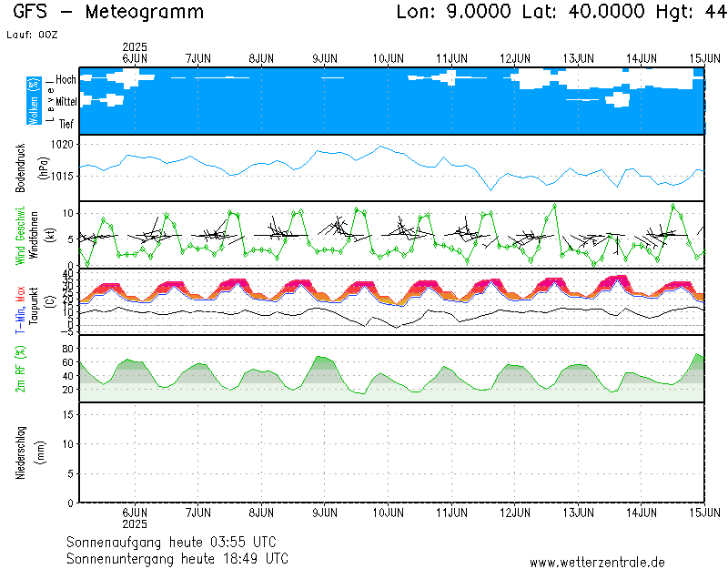Click the 'Tief' cloud level label

[66, 124]
